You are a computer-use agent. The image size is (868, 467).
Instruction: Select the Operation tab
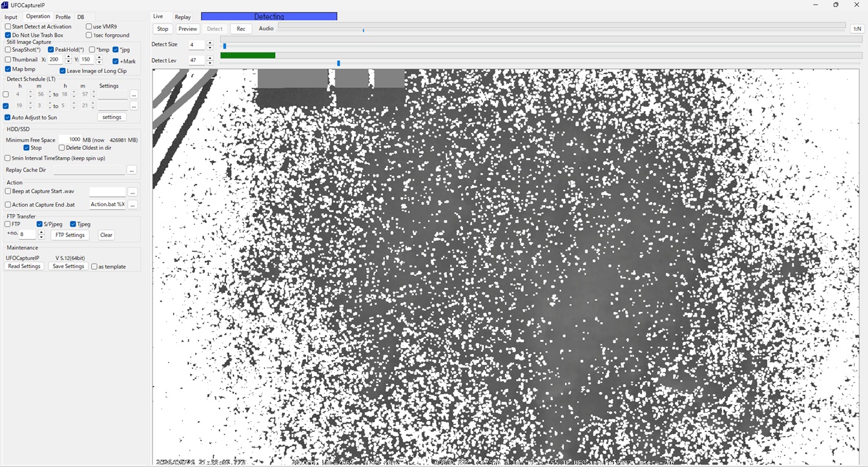click(37, 17)
